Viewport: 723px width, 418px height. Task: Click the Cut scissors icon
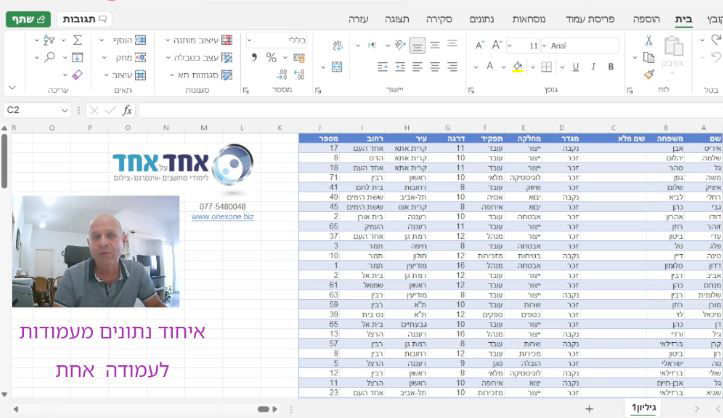tap(649, 41)
